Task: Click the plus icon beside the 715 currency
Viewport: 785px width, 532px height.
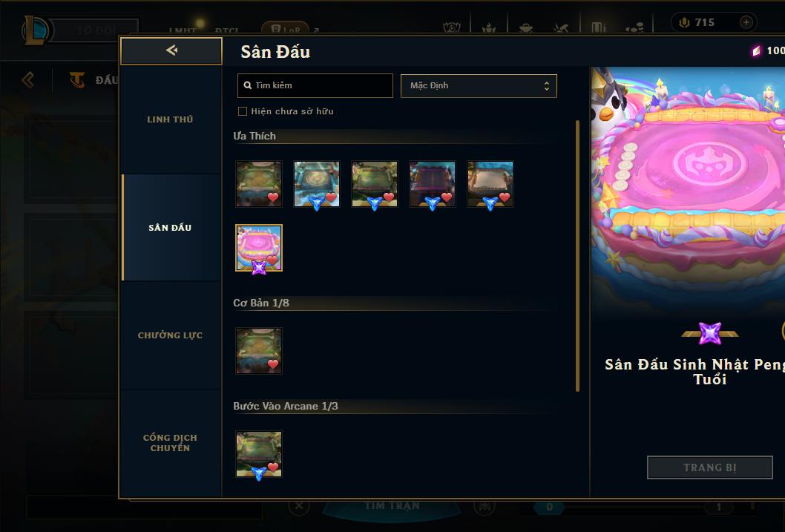Action: pyautogui.click(x=746, y=22)
